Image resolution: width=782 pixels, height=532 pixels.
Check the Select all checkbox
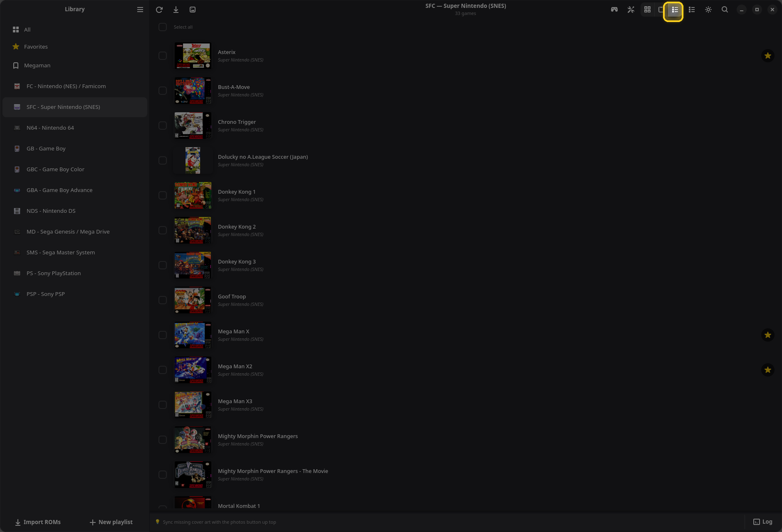pyautogui.click(x=163, y=27)
